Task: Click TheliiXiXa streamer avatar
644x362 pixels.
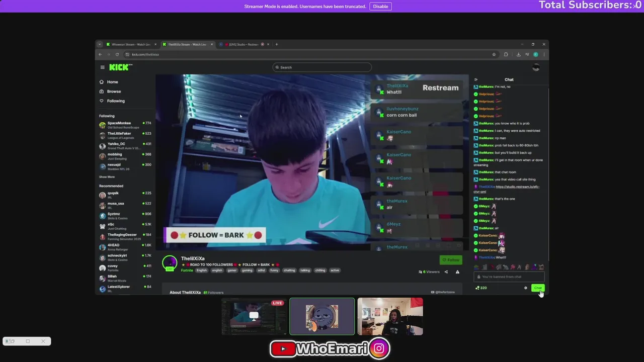Action: 170,263
